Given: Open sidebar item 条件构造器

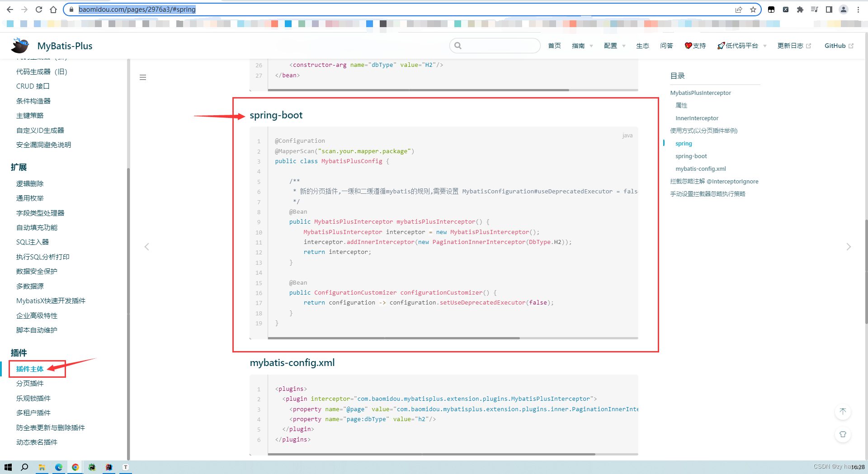Looking at the screenshot, I should [33, 101].
